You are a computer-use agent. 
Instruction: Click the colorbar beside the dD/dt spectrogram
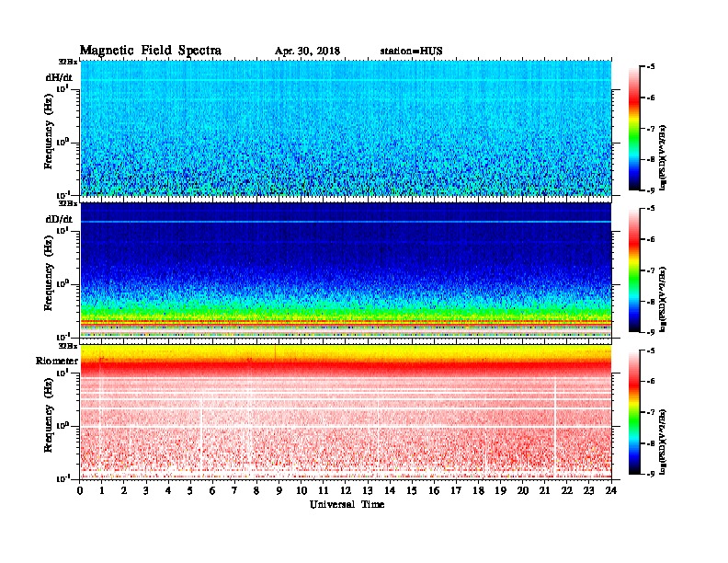tap(634, 270)
